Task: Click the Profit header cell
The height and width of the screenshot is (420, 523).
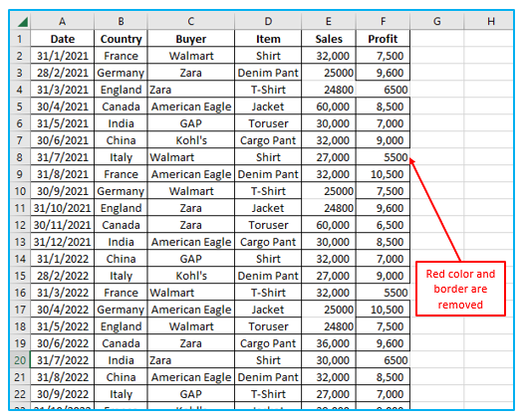Action: coord(384,39)
